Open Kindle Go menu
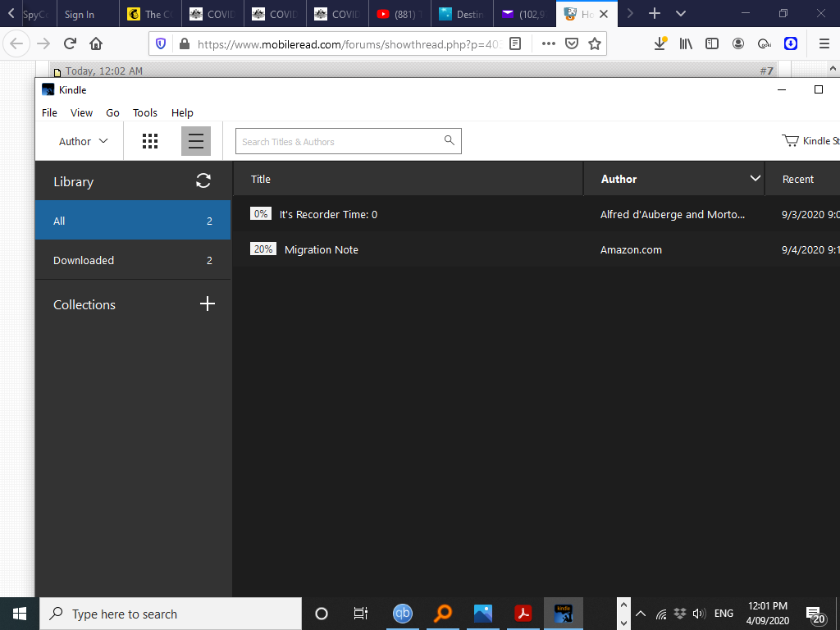840x630 pixels. (x=112, y=112)
